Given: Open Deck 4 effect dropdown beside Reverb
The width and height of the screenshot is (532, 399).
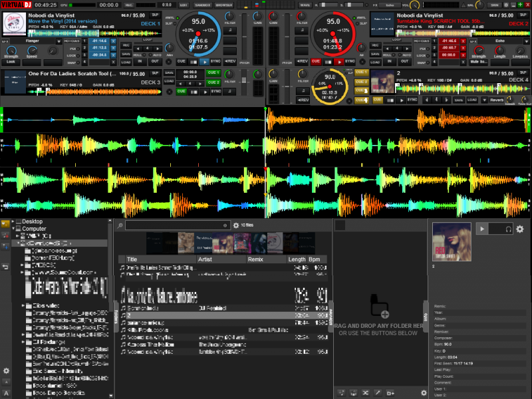Looking at the screenshot, I should click(485, 100).
